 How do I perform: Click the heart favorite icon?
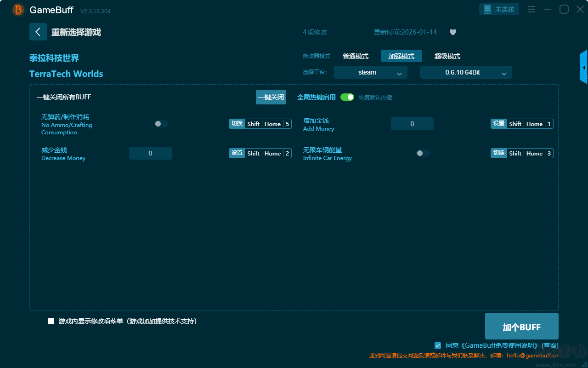click(x=452, y=32)
